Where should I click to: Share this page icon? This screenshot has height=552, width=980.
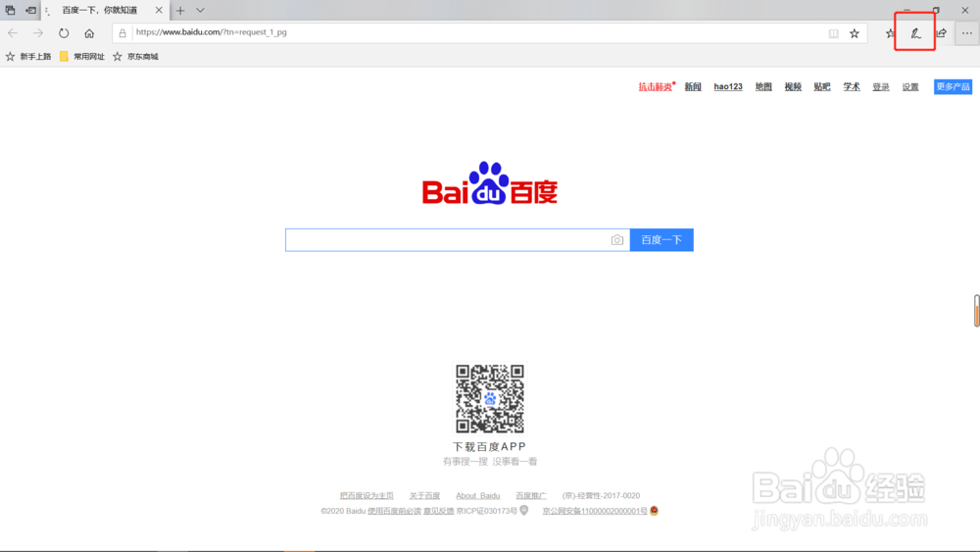[941, 33]
